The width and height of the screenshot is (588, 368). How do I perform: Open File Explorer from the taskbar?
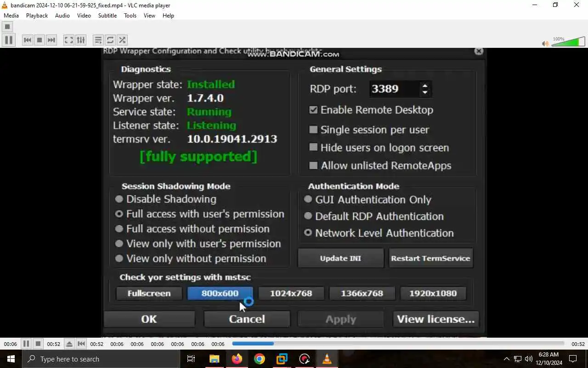[x=215, y=359]
